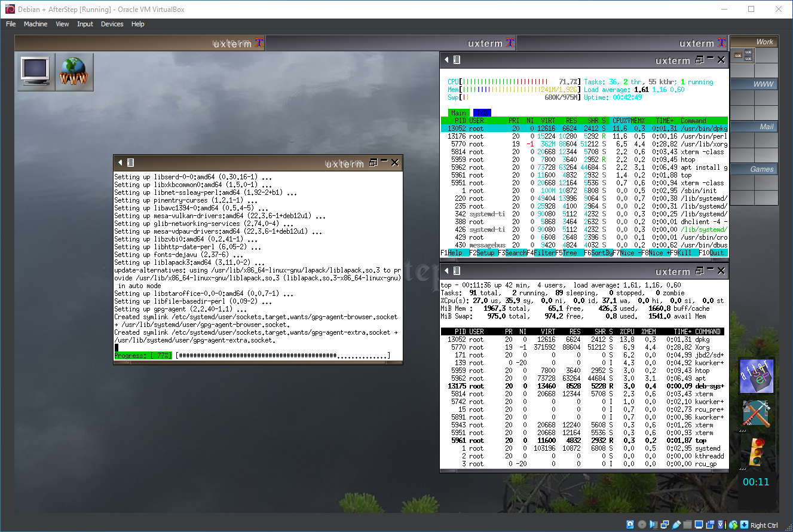
Task: Switch to htop I/O tab
Action: click(x=482, y=112)
